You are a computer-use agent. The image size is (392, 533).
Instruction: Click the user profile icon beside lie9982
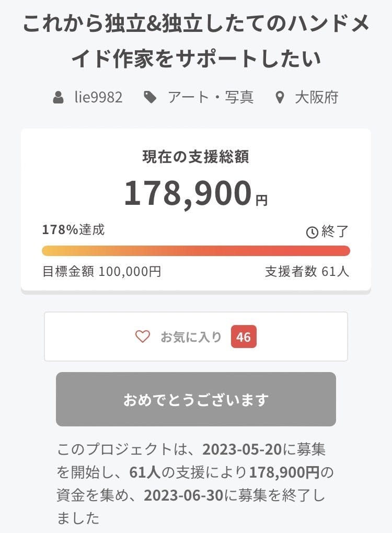click(59, 97)
